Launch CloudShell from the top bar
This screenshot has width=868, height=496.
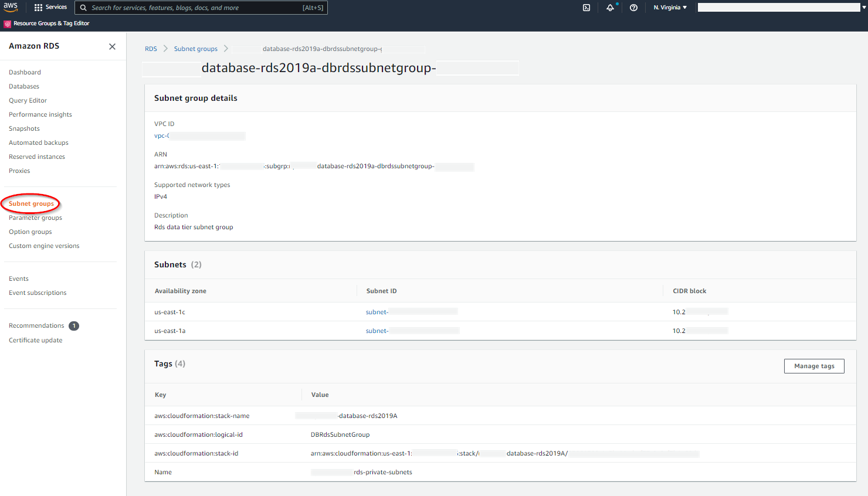(x=586, y=7)
